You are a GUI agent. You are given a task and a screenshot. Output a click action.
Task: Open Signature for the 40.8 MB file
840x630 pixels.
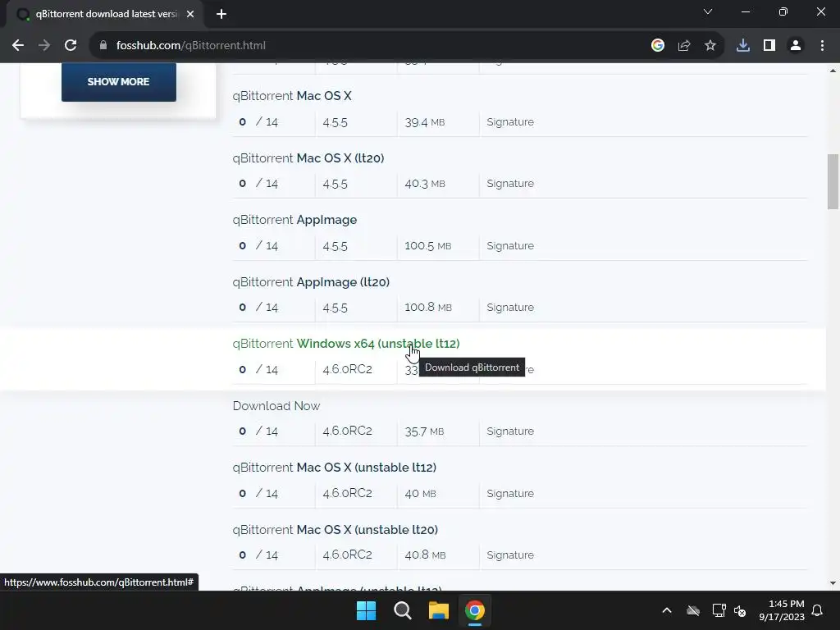(510, 555)
